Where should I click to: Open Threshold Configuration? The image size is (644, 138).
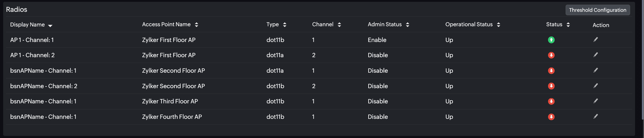click(x=597, y=10)
